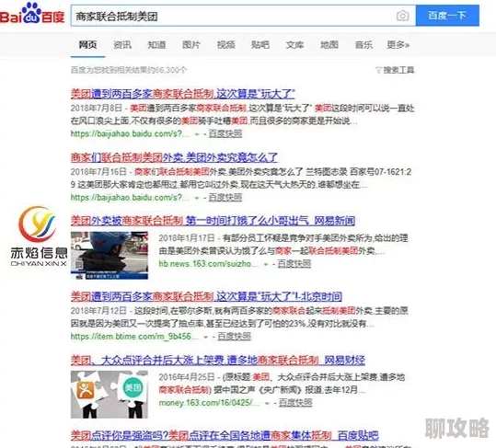Open result 商家们联合抵制美团外卖

pyautogui.click(x=174, y=157)
